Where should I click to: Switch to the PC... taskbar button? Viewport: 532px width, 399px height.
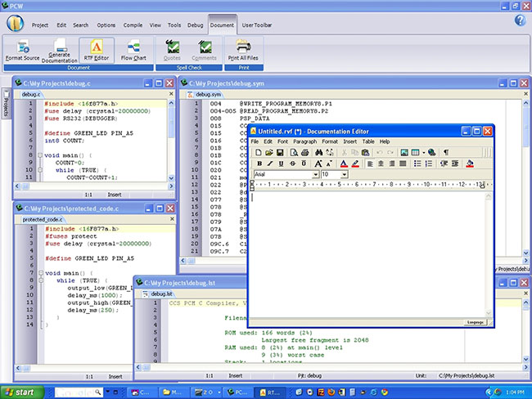point(238,392)
